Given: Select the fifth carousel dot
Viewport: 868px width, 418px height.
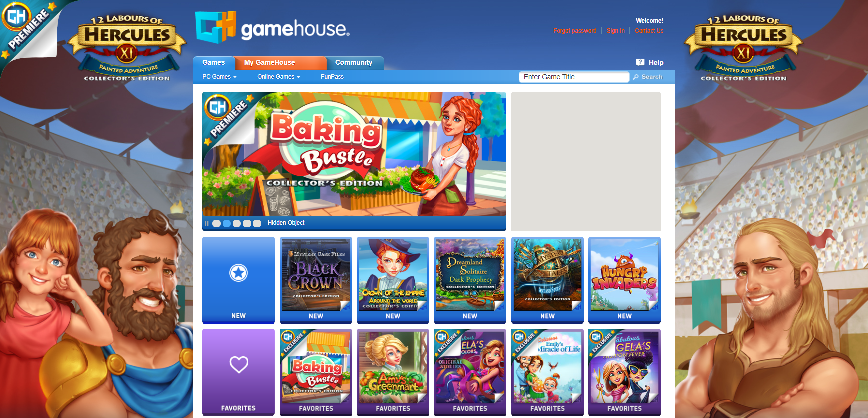Looking at the screenshot, I should click(257, 223).
